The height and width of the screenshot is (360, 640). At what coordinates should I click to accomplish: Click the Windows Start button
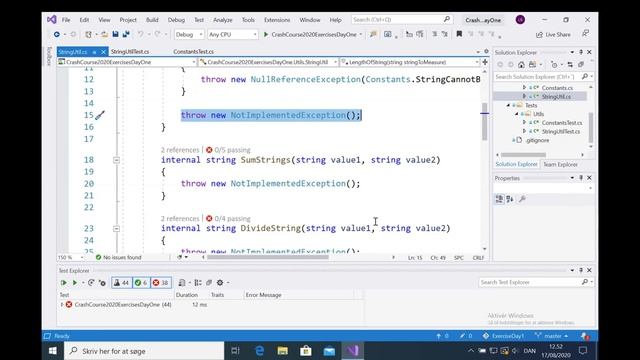(x=53, y=351)
